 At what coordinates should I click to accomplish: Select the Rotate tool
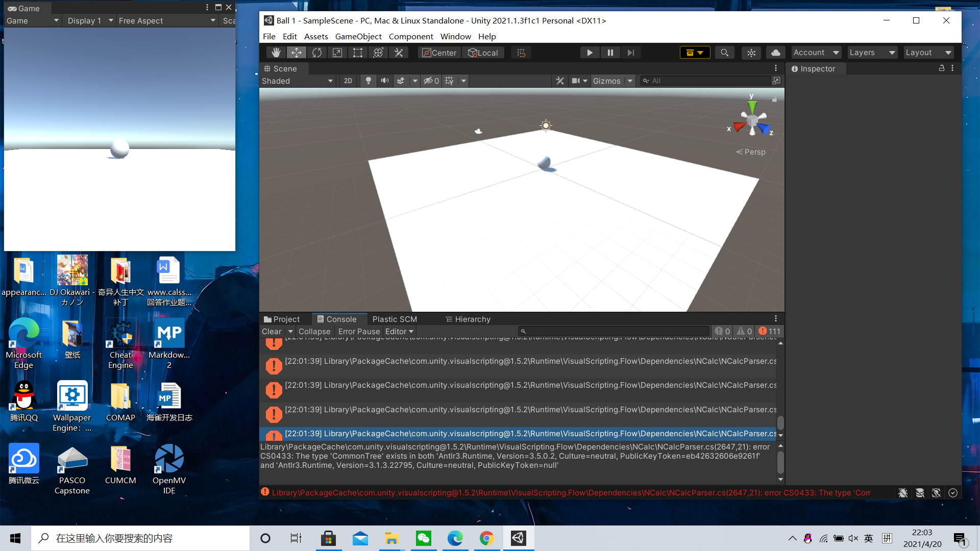(317, 53)
